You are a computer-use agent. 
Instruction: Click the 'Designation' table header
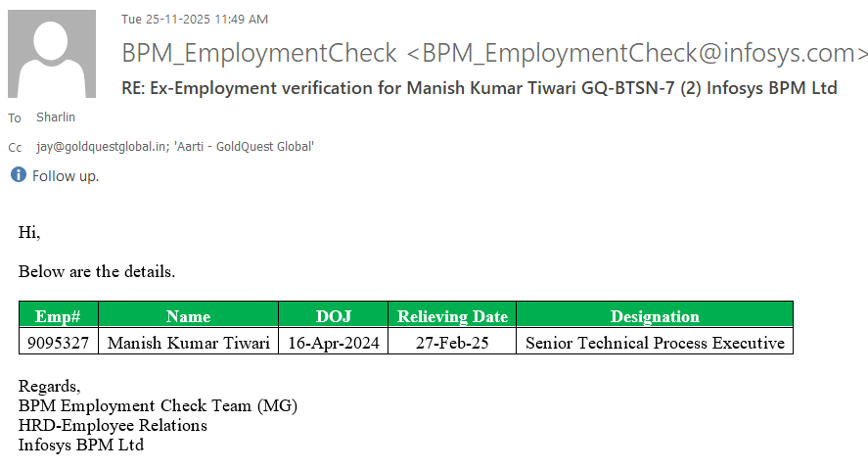(655, 316)
